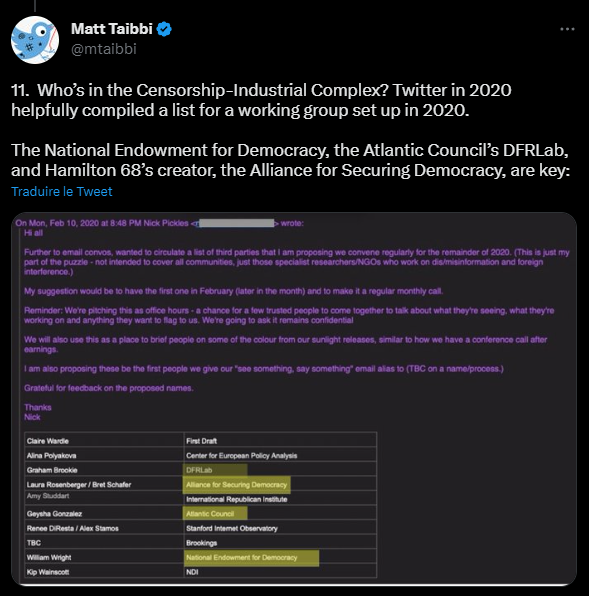
Task: Click the Brookings table cell
Action: [280, 543]
